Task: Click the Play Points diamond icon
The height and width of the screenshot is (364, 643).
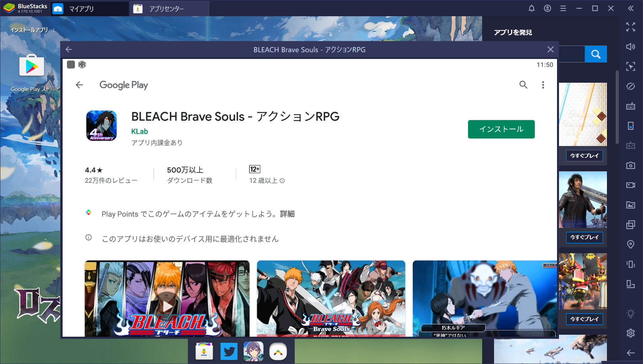Action: [88, 213]
